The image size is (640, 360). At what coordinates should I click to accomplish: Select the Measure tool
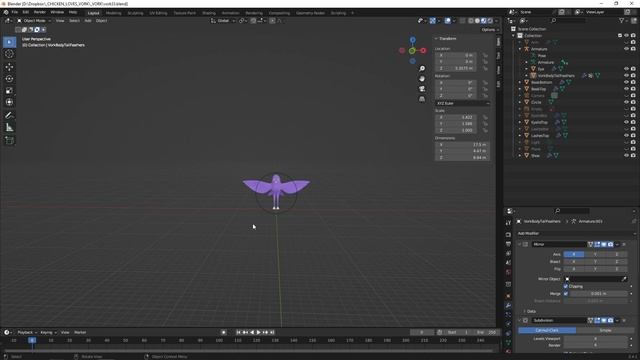click(x=9, y=128)
